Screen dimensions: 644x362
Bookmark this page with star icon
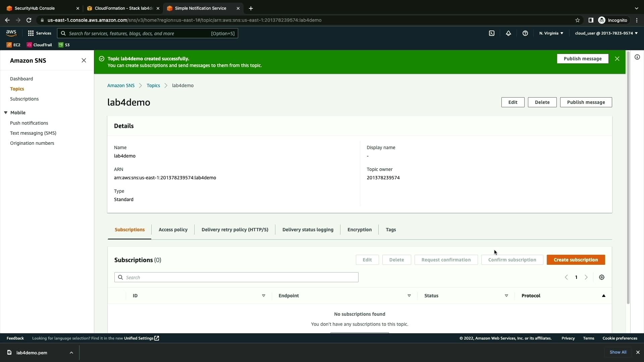click(x=578, y=20)
